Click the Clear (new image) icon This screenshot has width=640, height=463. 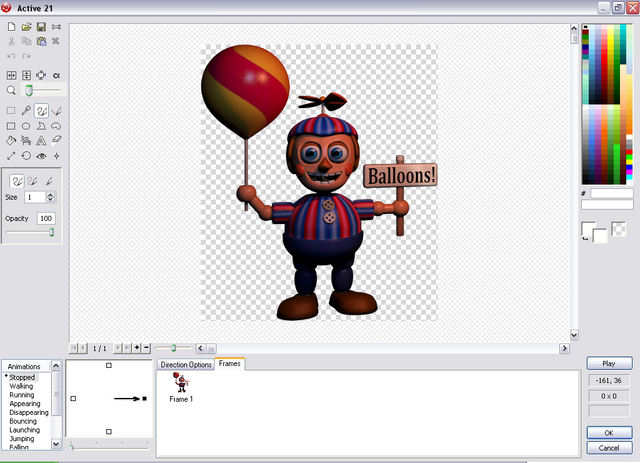click(x=11, y=27)
